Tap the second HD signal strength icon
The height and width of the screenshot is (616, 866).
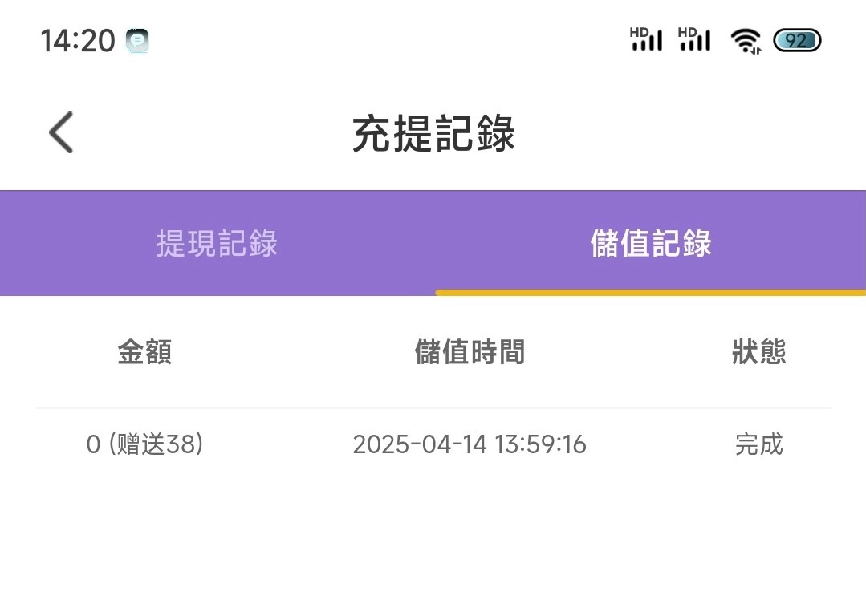click(694, 39)
